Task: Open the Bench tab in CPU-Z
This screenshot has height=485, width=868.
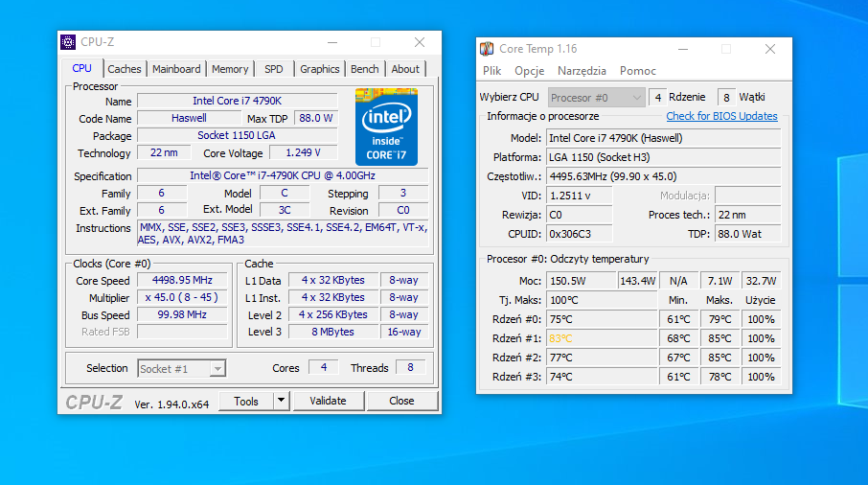Action: click(x=365, y=69)
